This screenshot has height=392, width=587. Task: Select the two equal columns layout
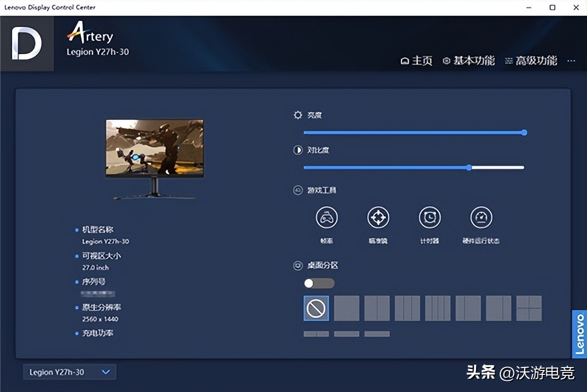pyautogui.click(x=377, y=308)
